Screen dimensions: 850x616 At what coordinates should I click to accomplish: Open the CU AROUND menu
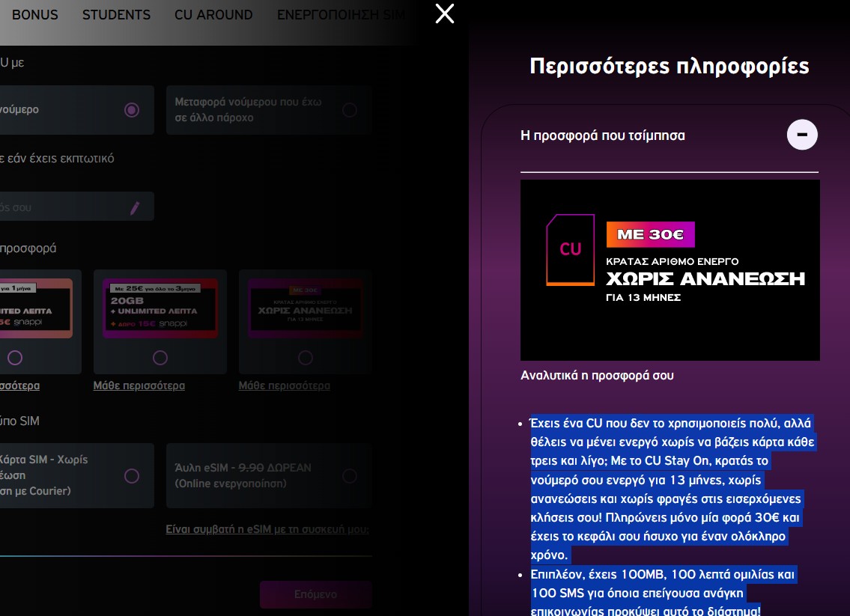pos(213,15)
